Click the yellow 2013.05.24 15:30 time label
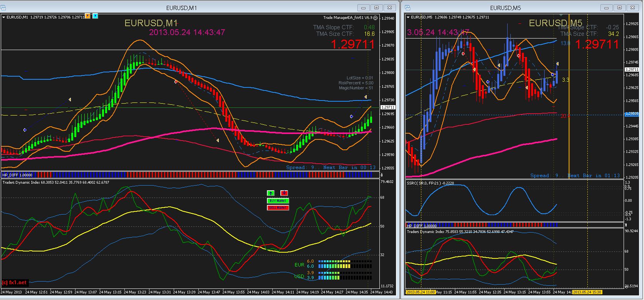The image size is (644, 300). coord(587,292)
